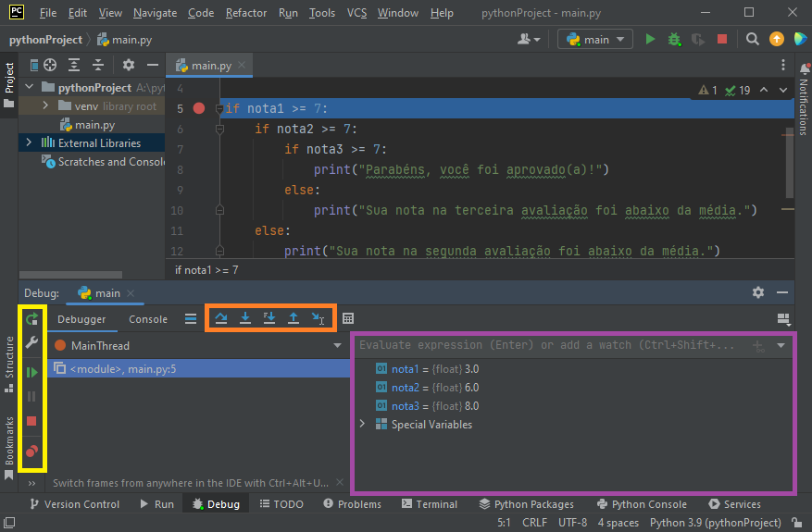Open the Terminal tool window button

[428, 504]
